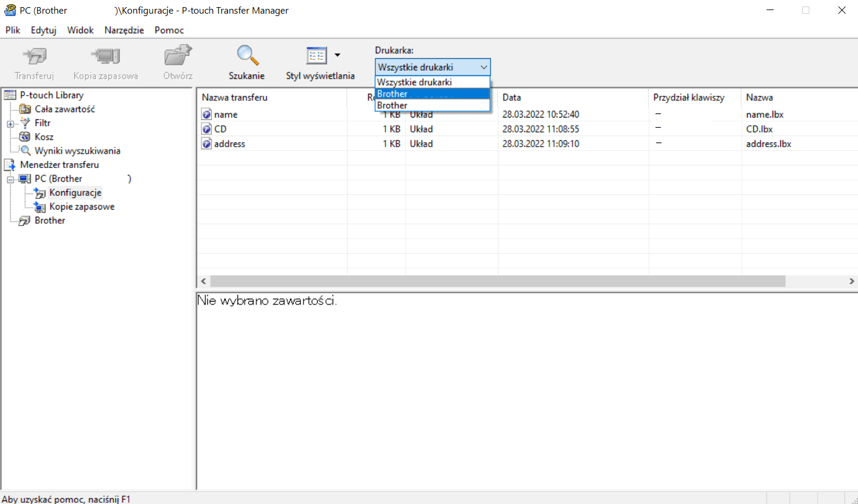The image size is (858, 504).
Task: Click the horizontal scrollbar right arrow
Action: pyautogui.click(x=851, y=281)
